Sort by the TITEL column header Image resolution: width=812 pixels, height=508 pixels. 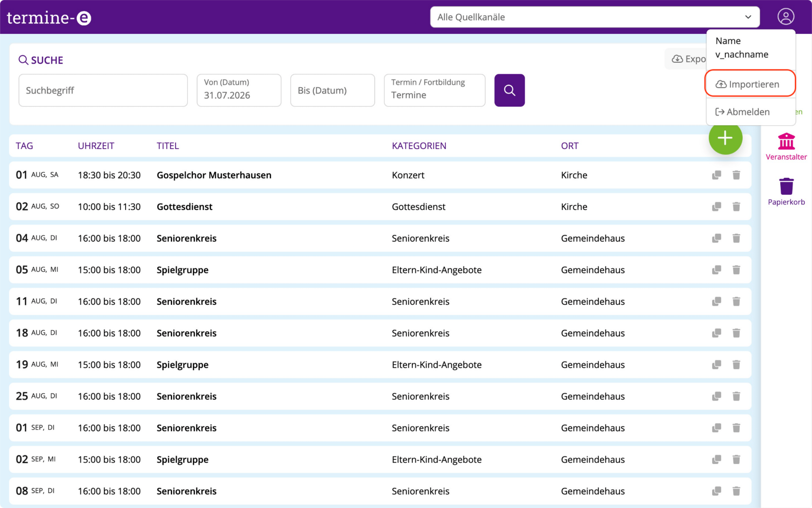(168, 146)
